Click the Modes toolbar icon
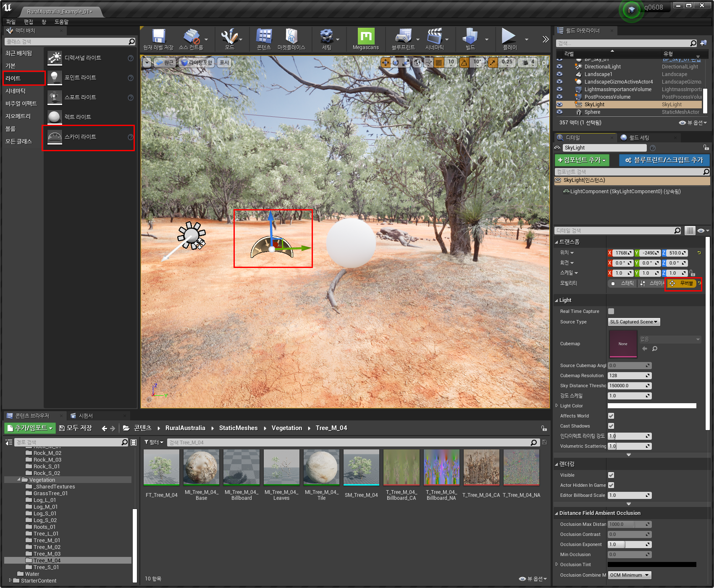The height and width of the screenshot is (588, 714). [x=230, y=39]
